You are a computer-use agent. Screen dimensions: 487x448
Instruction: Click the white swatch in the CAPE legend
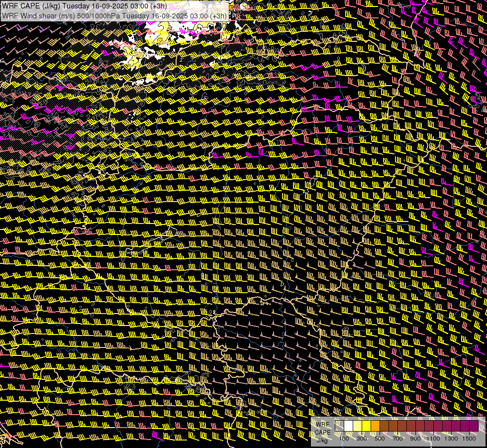click(349, 426)
